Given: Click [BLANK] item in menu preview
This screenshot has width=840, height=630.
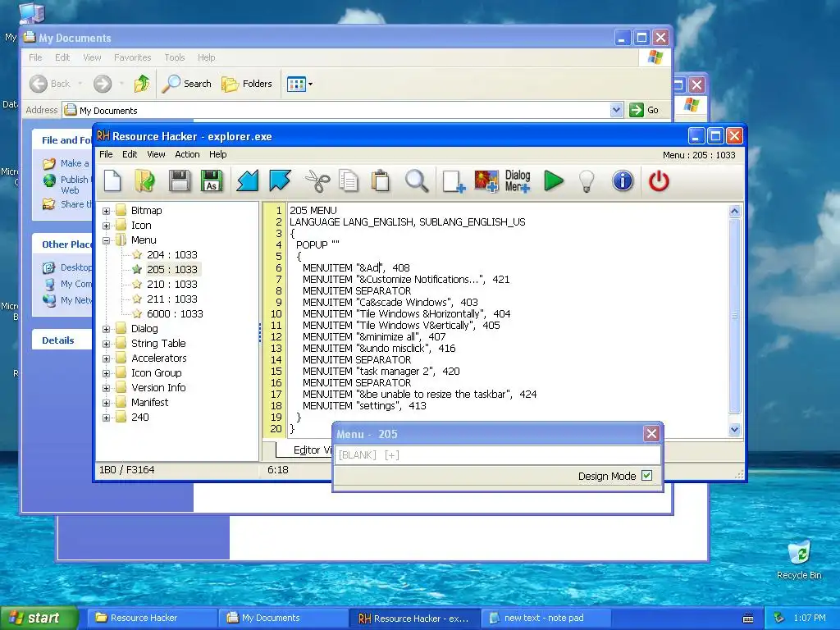Looking at the screenshot, I should (358, 454).
